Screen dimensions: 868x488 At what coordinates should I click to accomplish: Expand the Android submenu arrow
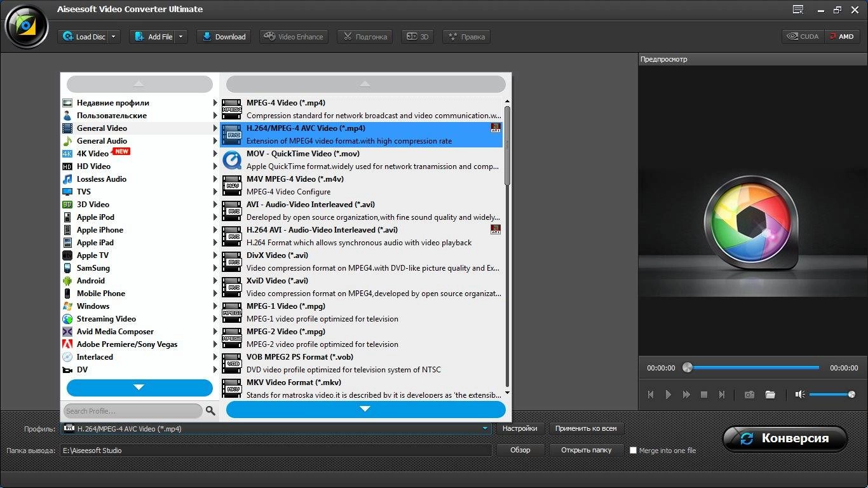click(215, 281)
